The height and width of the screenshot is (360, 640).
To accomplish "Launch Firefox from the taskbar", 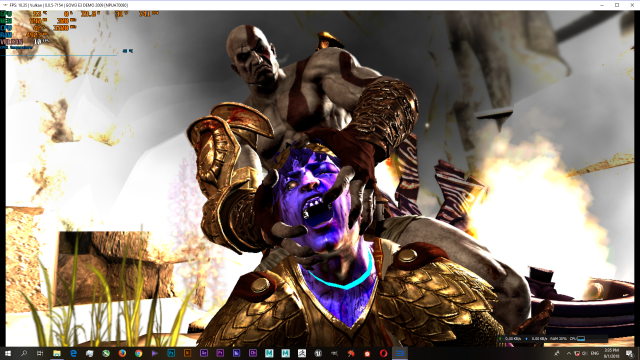I will 122,353.
